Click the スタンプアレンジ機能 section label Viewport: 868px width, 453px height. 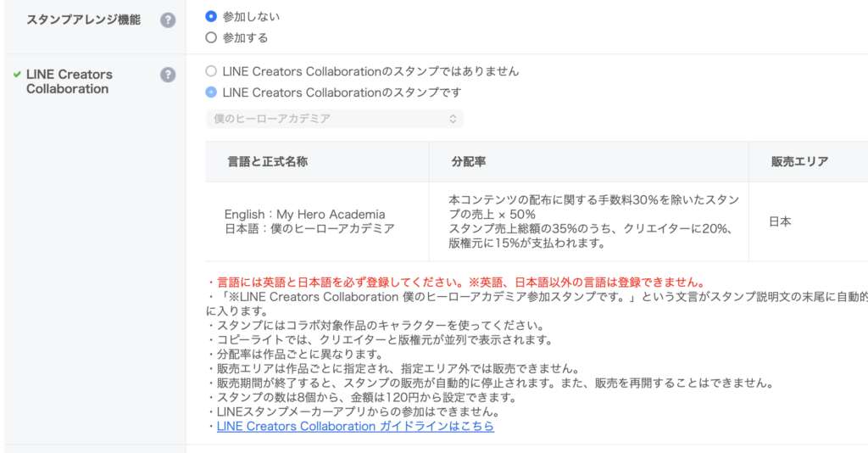(x=84, y=20)
